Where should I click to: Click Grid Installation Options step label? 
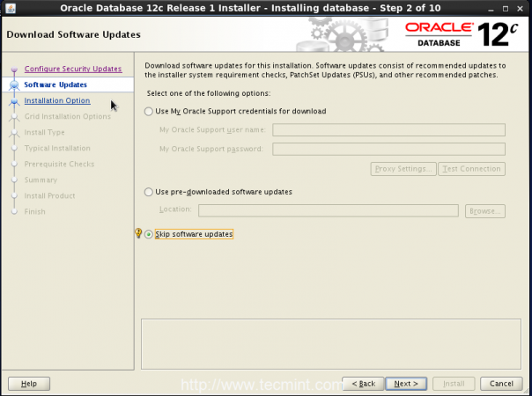point(68,117)
